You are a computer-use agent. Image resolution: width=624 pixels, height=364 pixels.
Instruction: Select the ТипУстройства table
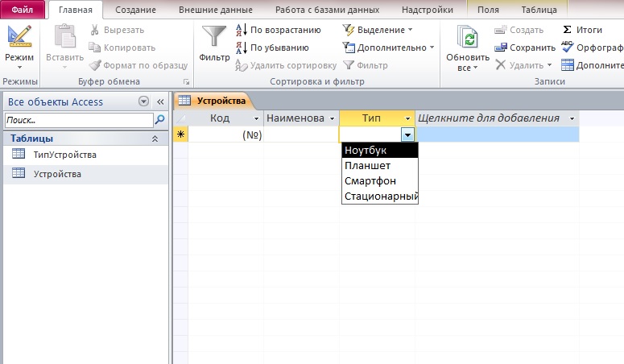click(85, 155)
